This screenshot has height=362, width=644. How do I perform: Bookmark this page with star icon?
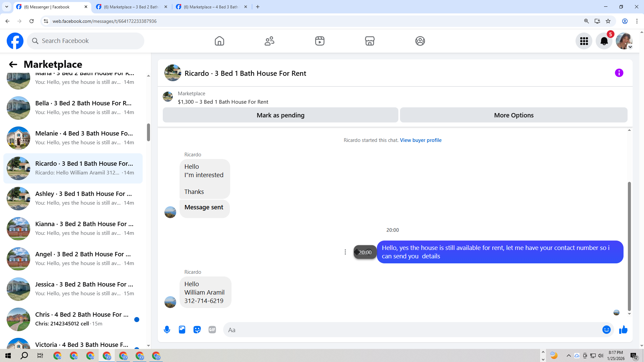(608, 21)
